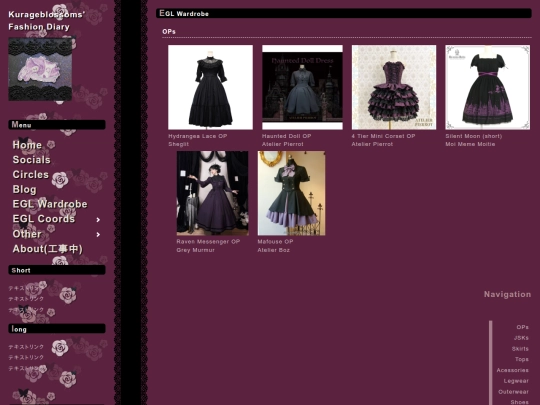Go to the Socials page
The width and height of the screenshot is (540, 405).
point(31,160)
